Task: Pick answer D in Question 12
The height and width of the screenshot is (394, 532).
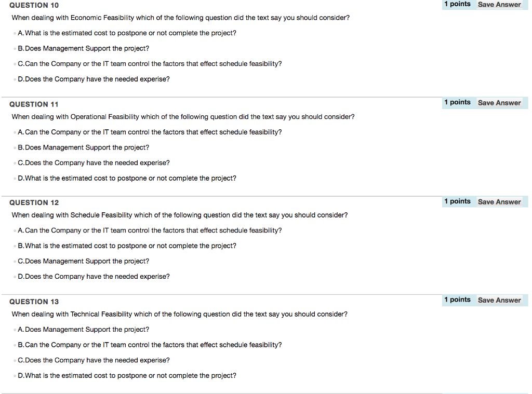Action: (x=15, y=276)
